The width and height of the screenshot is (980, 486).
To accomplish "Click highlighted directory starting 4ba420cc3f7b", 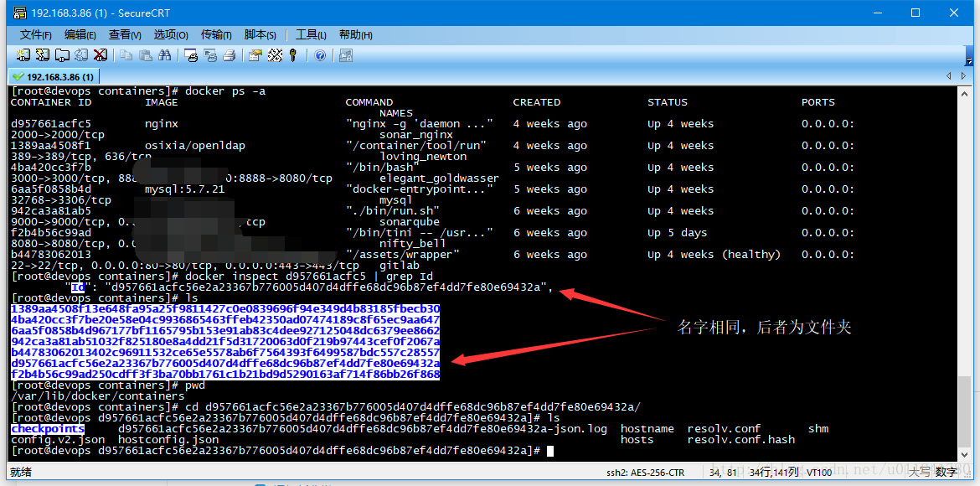I will pos(225,320).
